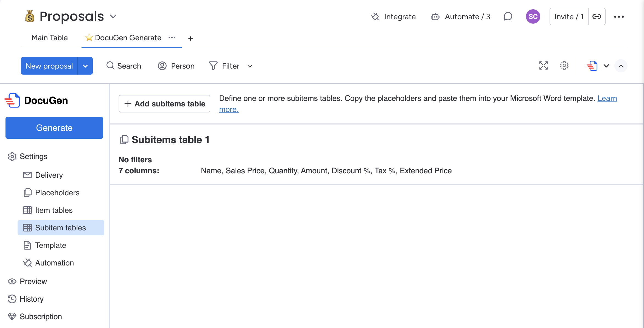This screenshot has height=328, width=644.
Task: Open the board three-dot options menu
Action: tap(619, 17)
